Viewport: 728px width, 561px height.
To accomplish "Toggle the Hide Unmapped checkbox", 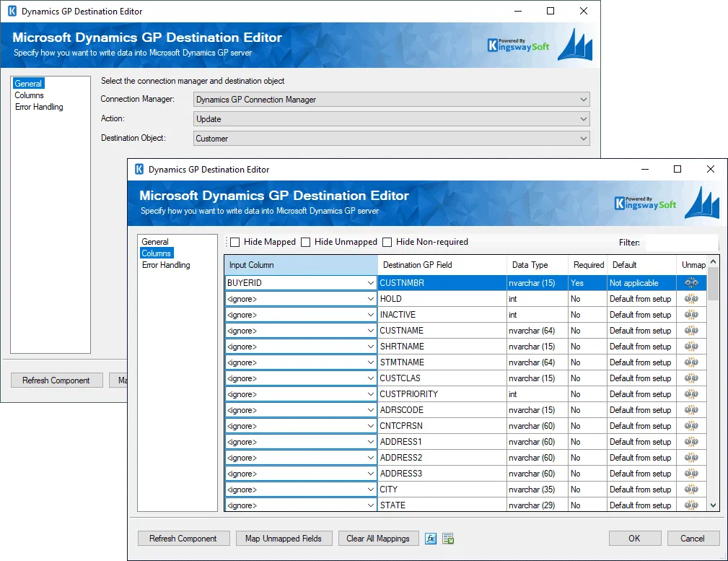I will (306, 243).
